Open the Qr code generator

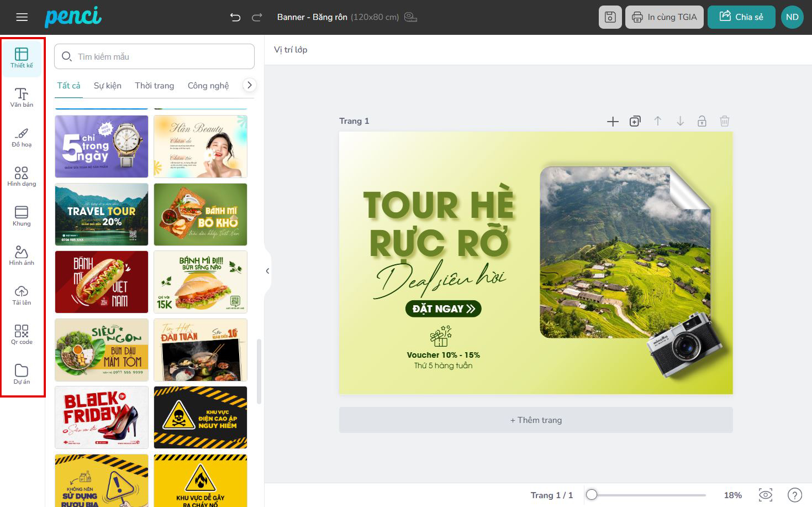(22, 334)
